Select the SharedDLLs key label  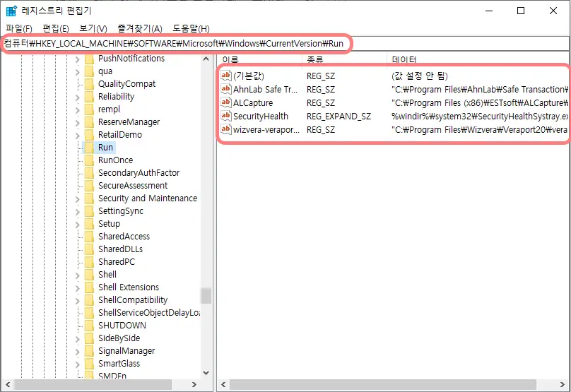pos(121,249)
